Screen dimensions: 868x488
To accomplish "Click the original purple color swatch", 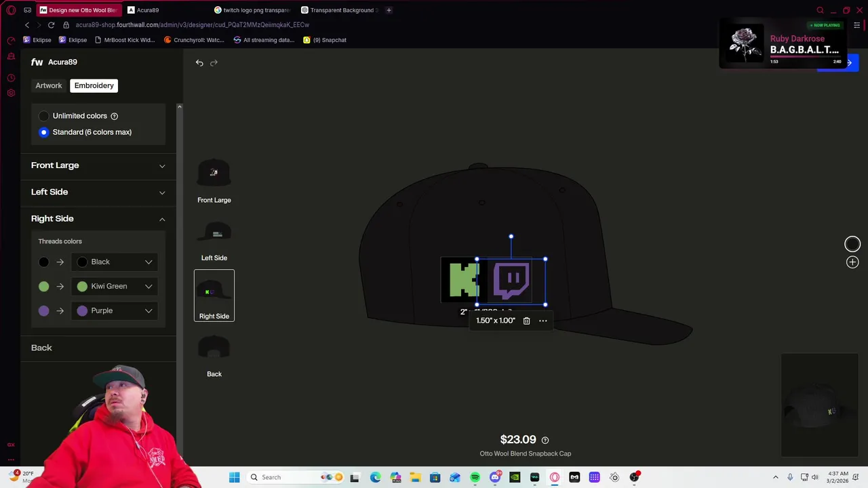I will point(44,310).
